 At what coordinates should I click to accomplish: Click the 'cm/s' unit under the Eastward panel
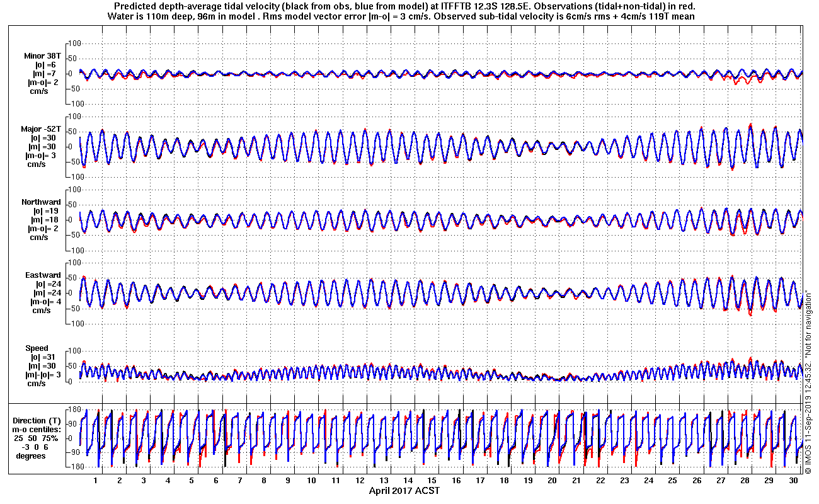pos(42,311)
